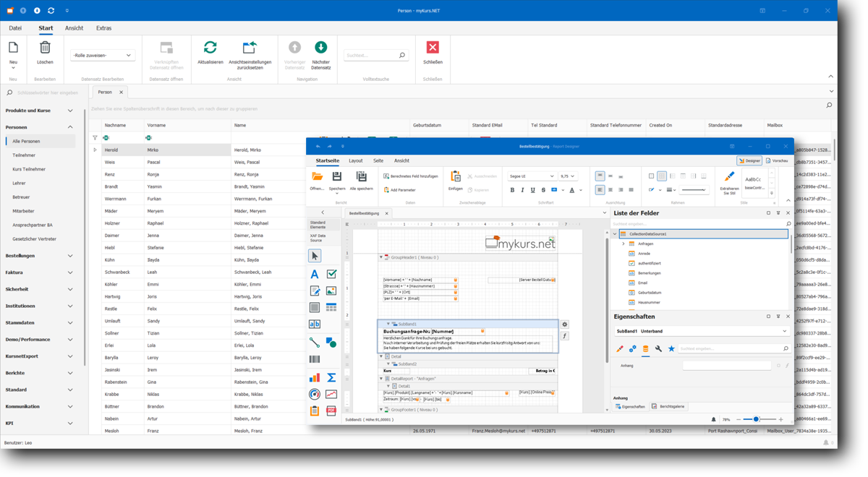Image resolution: width=868 pixels, height=477 pixels.
Task: Click Berechnetes Feld hinzufügen button
Action: [411, 176]
